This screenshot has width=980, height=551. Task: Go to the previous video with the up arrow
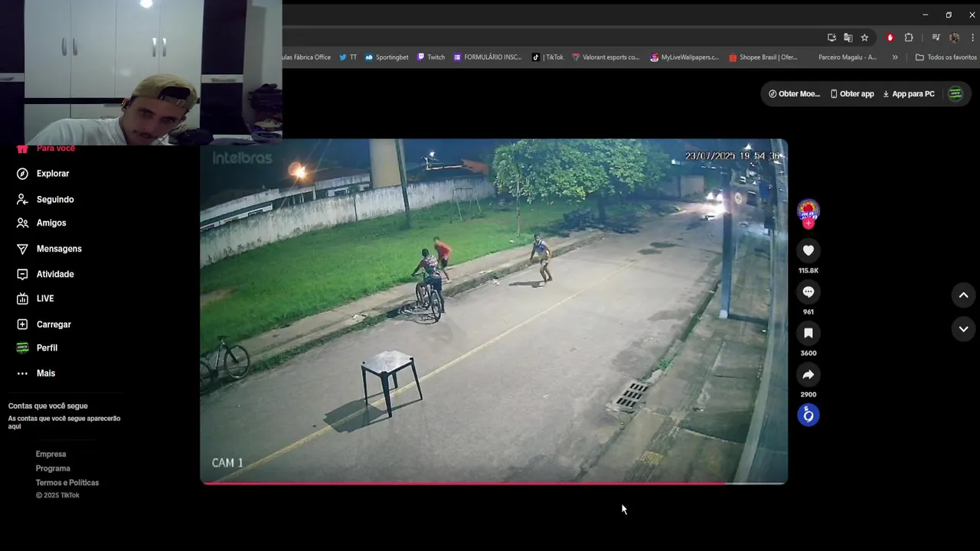click(963, 295)
